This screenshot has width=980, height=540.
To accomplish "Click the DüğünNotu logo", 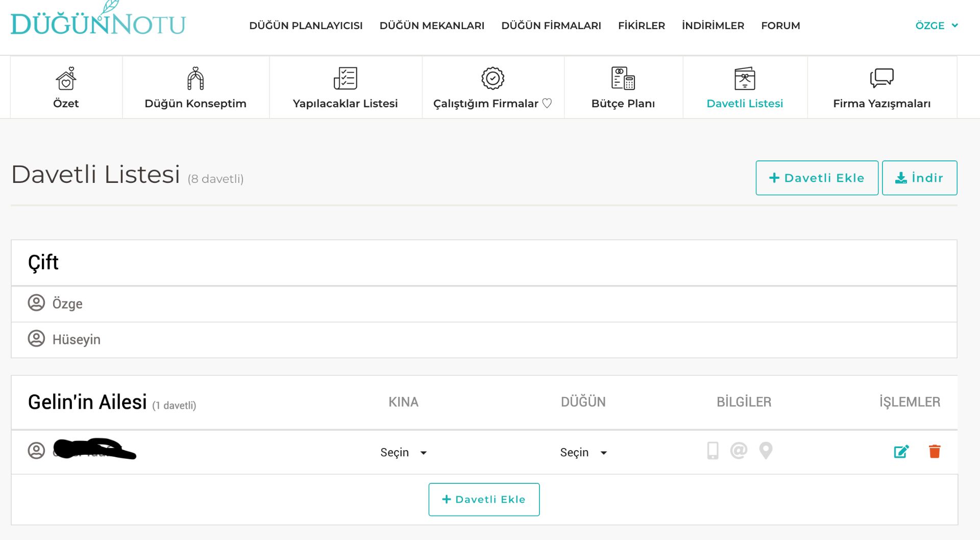I will (97, 20).
